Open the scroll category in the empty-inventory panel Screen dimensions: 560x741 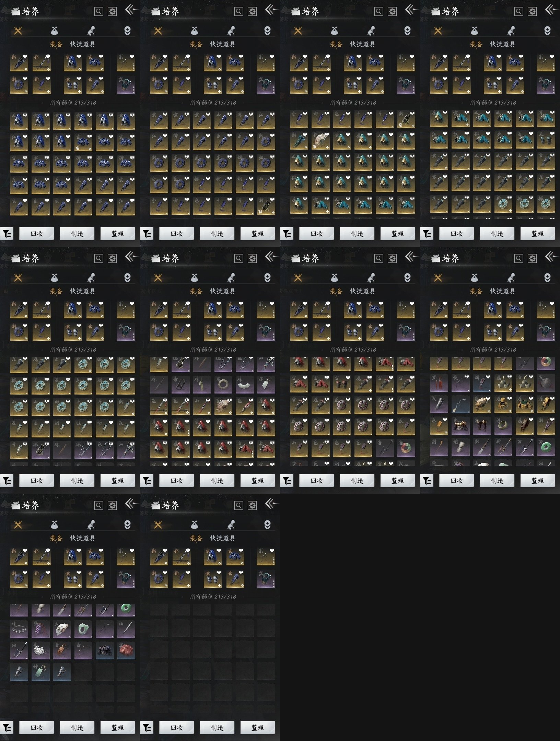(231, 525)
